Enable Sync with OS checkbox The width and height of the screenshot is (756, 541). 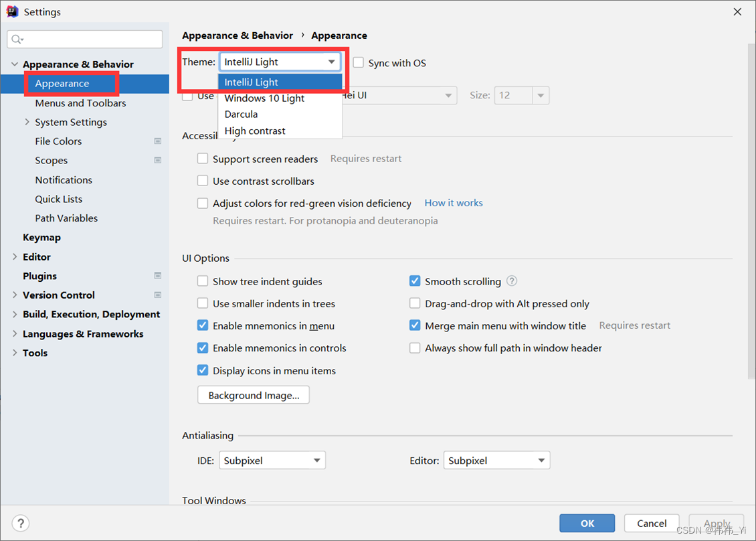point(358,63)
